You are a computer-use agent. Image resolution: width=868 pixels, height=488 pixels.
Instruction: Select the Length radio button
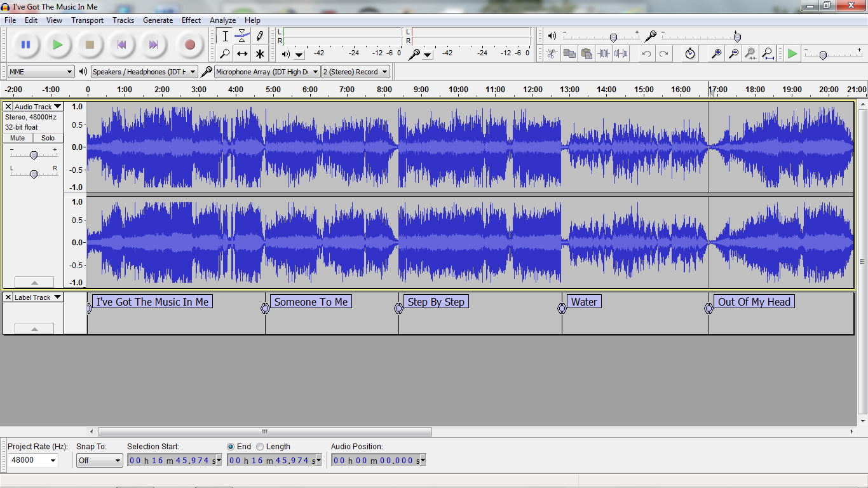[260, 447]
